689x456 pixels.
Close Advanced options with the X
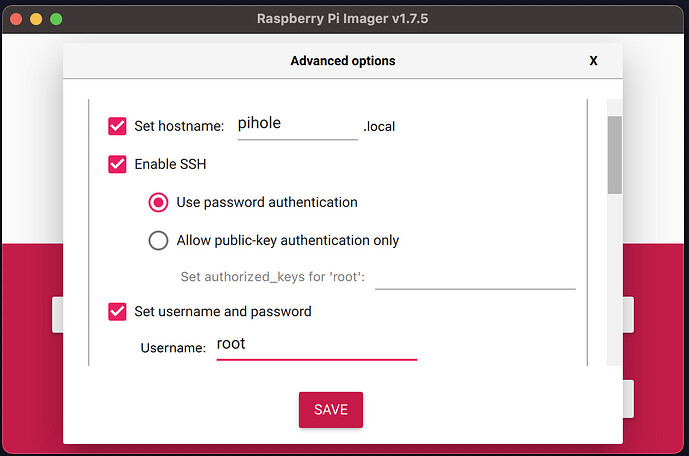pyautogui.click(x=593, y=61)
